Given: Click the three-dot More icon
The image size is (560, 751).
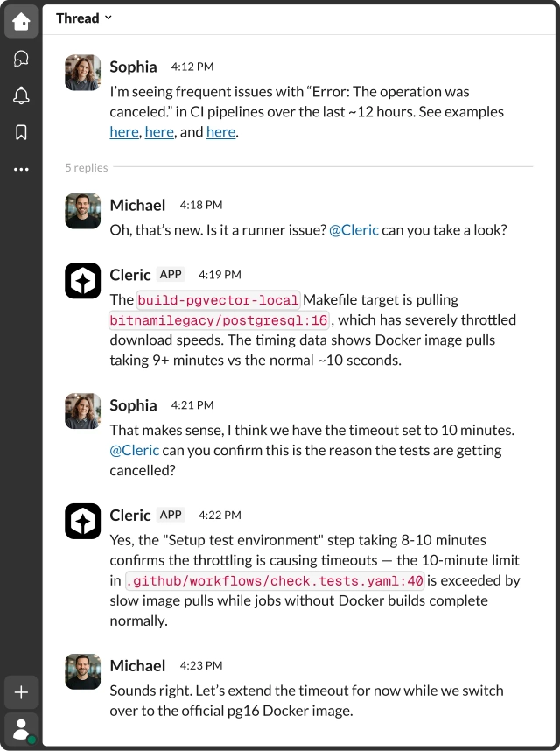Looking at the screenshot, I should coord(21,170).
